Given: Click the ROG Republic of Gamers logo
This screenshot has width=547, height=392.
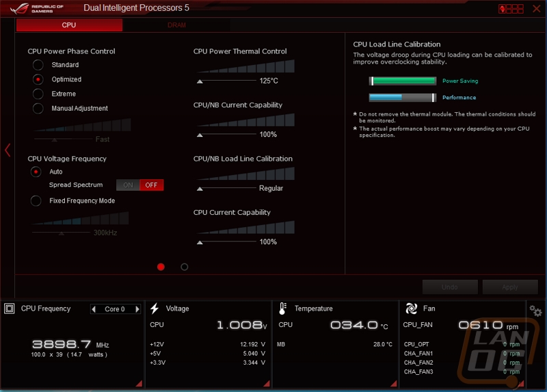Looking at the screenshot, I should point(37,8).
